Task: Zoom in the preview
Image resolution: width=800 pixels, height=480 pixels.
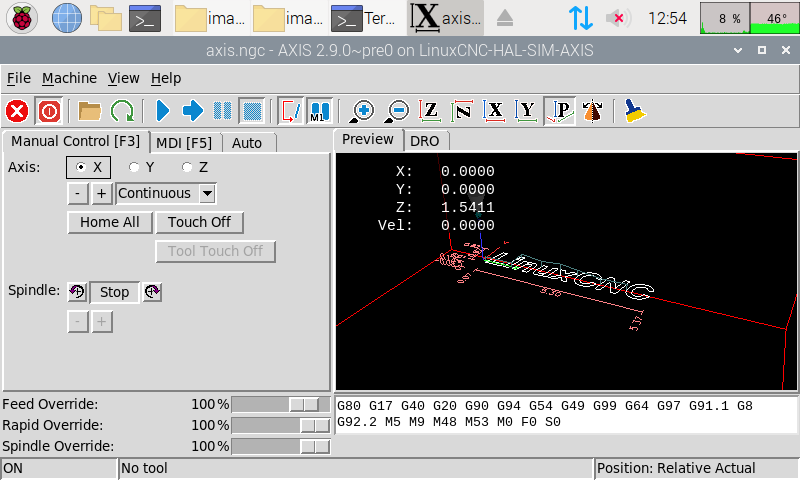Action: [x=362, y=111]
